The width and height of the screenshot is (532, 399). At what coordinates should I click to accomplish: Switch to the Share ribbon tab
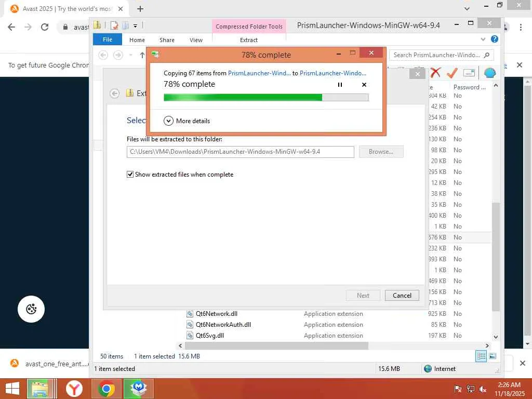[167, 40]
